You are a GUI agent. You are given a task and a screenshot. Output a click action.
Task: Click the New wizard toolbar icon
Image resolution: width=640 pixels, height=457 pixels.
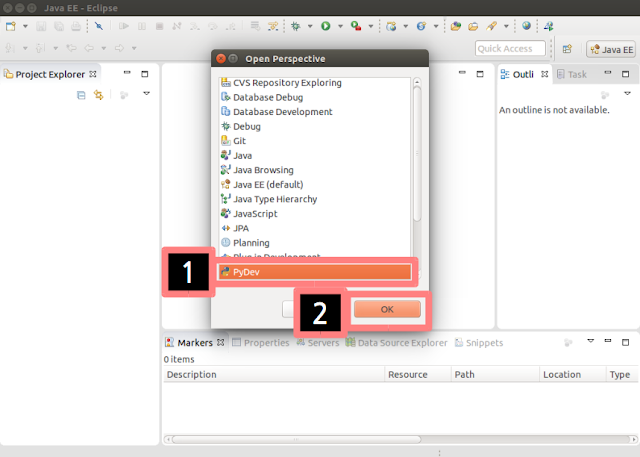click(11, 27)
